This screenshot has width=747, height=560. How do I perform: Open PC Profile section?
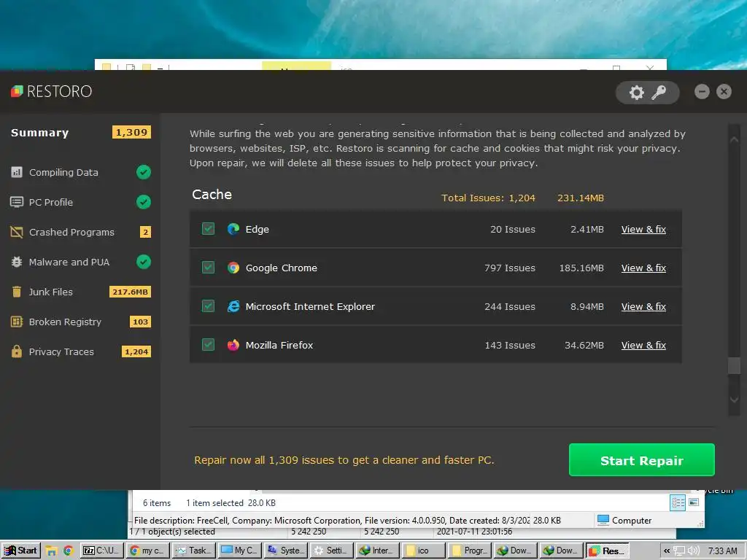point(51,203)
